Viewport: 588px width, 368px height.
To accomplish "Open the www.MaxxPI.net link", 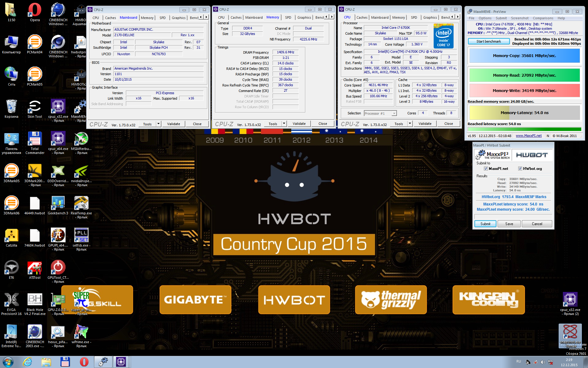I will [x=529, y=136].
